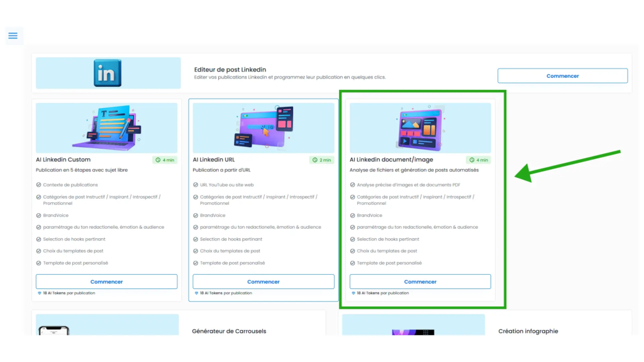Click 'Générateur de Carrousels' heading

(x=229, y=331)
